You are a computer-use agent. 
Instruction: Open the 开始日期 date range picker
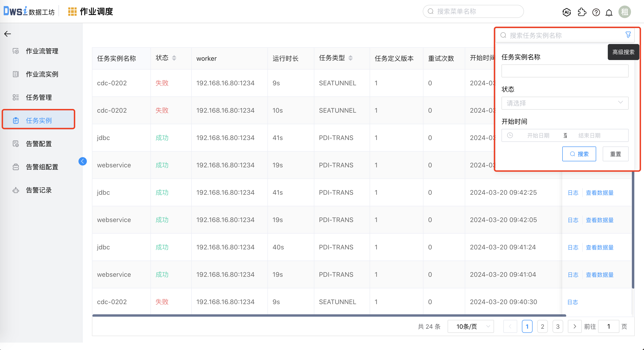click(x=538, y=135)
